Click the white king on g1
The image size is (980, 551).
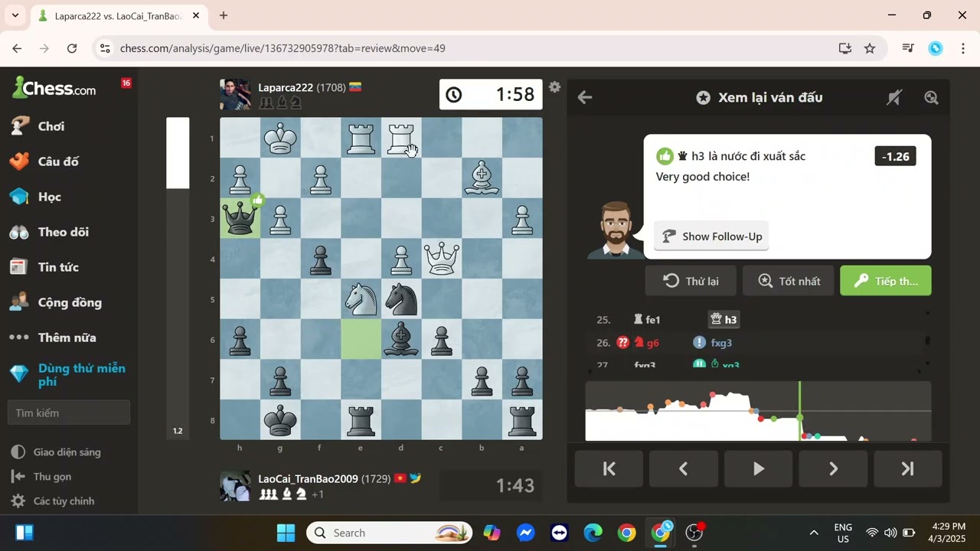pyautogui.click(x=280, y=138)
